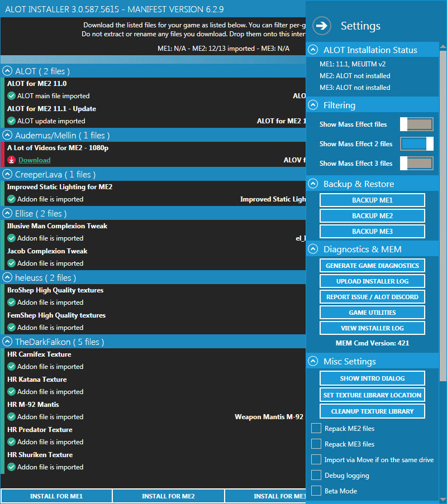The image size is (447, 504).
Task: Click the check icon under HR Shuriken Texture
Action: click(x=11, y=467)
